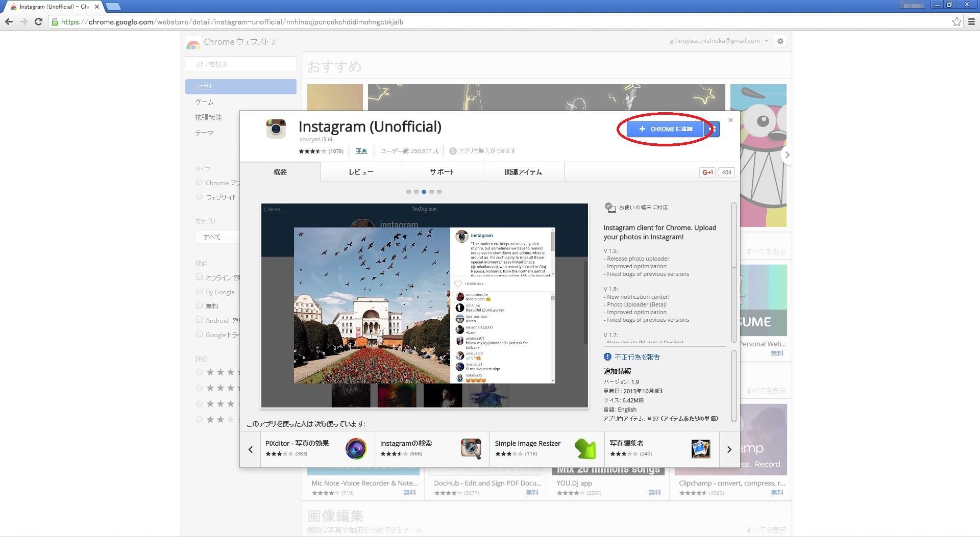Screen dimensions: 980x537
Task: Click the browser forward arrow
Action: tap(23, 22)
